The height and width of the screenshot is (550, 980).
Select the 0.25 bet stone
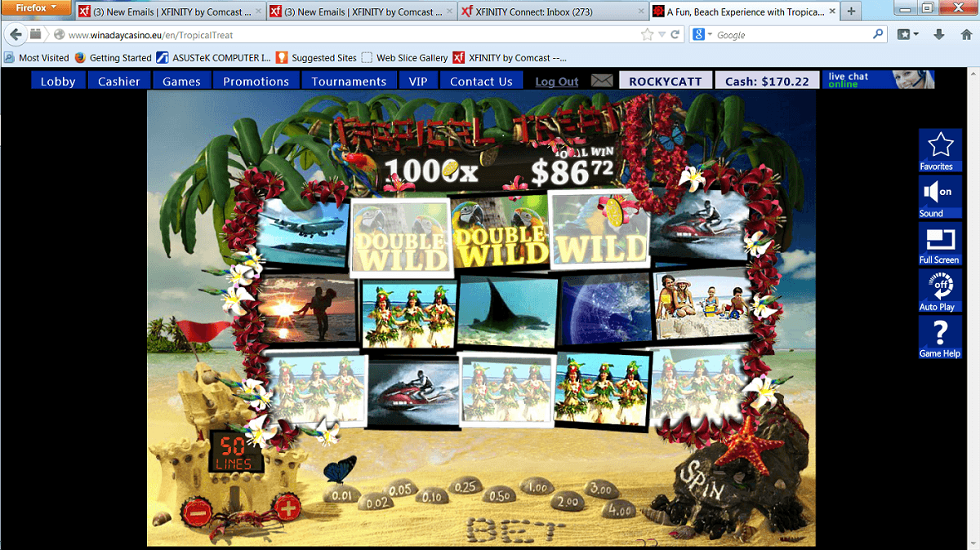465,486
